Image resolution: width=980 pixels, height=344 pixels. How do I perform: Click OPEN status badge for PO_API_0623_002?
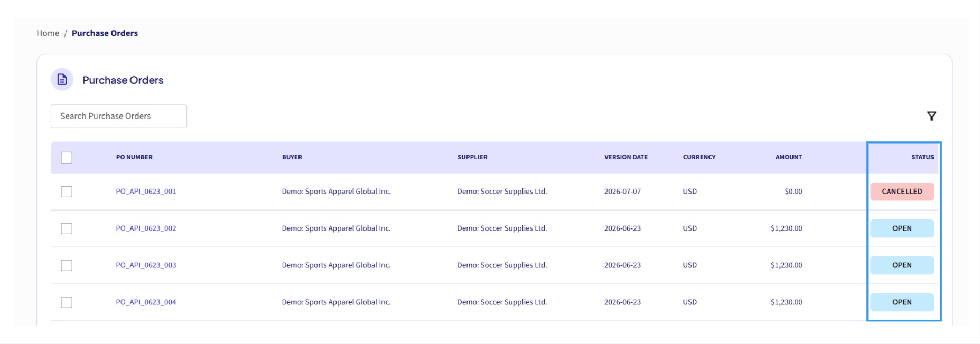point(902,228)
